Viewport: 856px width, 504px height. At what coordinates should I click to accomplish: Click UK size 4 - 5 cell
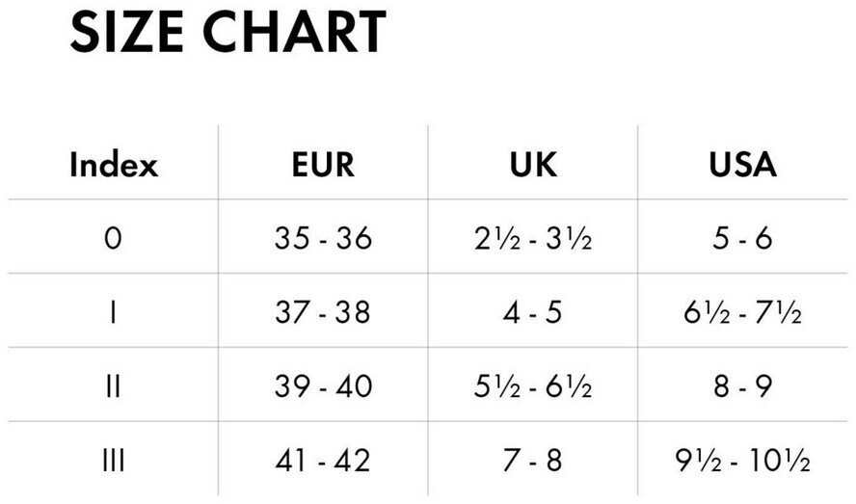533,312
